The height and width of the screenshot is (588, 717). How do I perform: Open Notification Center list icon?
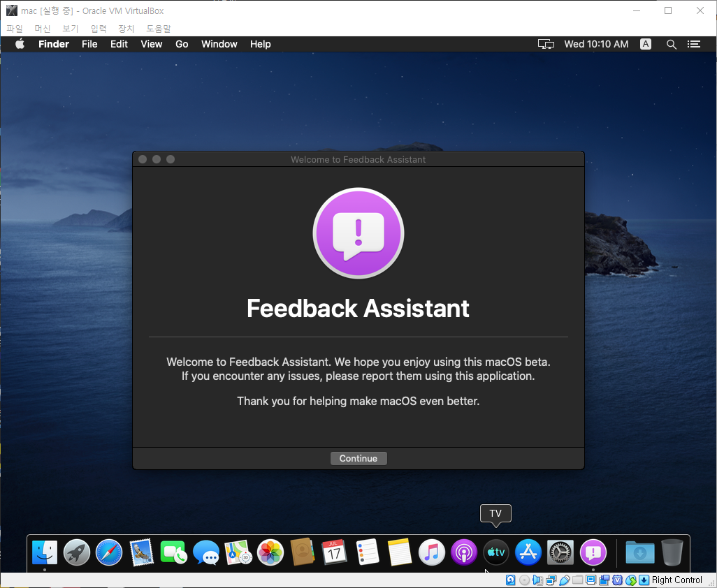(694, 44)
